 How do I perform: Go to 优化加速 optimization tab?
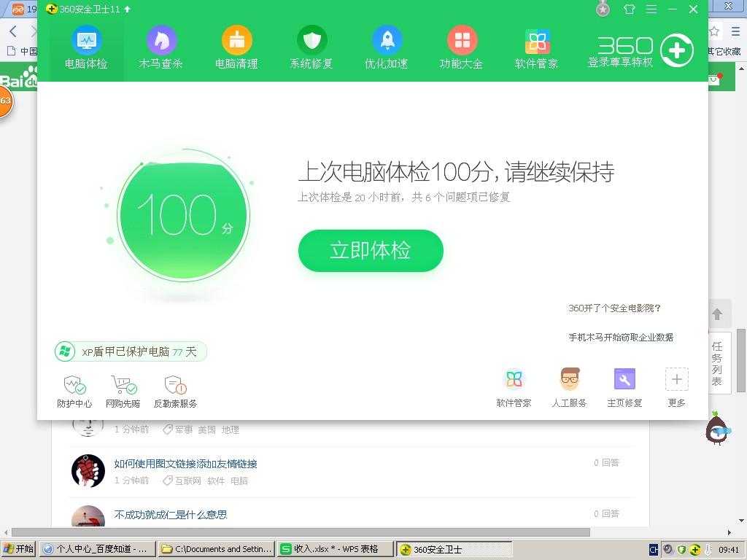tap(387, 47)
